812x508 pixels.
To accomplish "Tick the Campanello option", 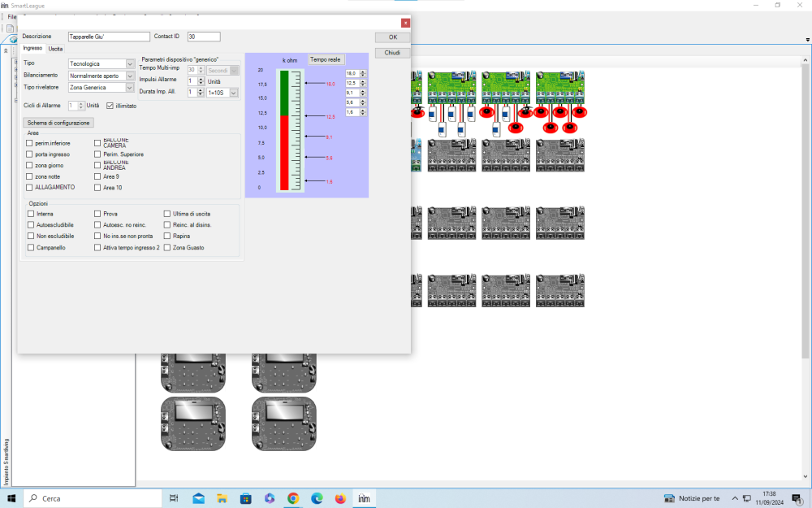I will coord(30,247).
